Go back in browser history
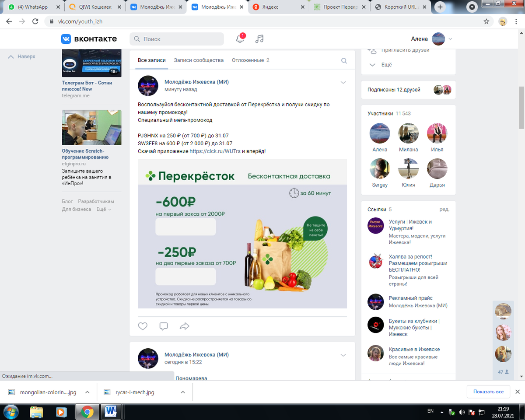 9,21
